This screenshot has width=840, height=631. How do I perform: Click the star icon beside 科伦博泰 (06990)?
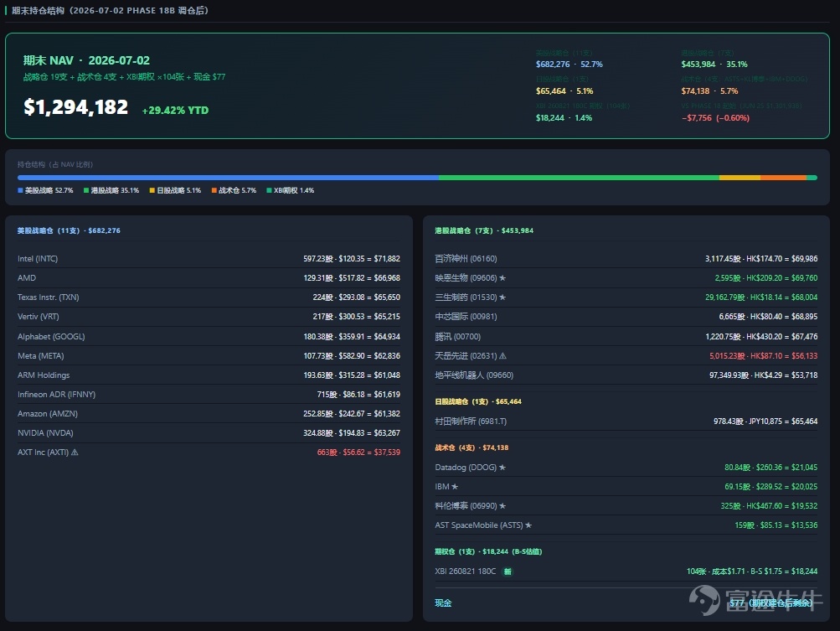502,505
